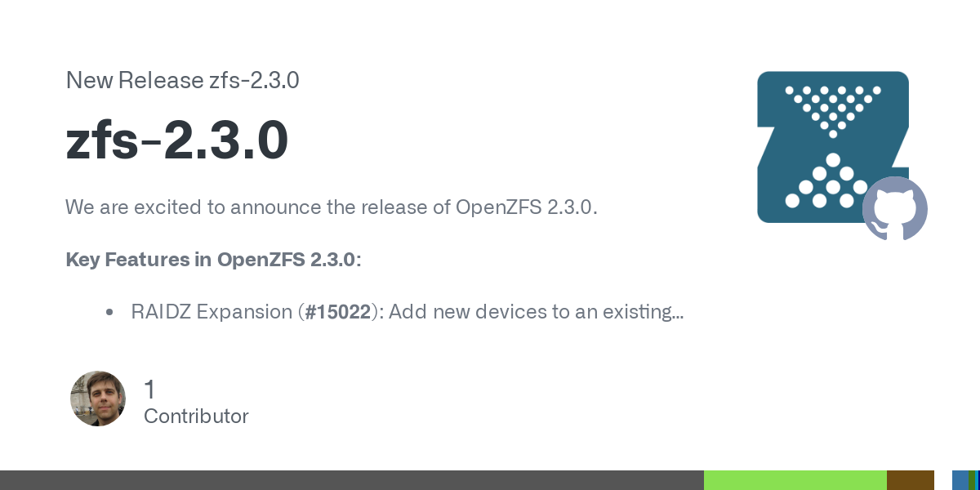Click the white language bar segment
Image resolution: width=980 pixels, height=490 pixels.
(x=943, y=480)
